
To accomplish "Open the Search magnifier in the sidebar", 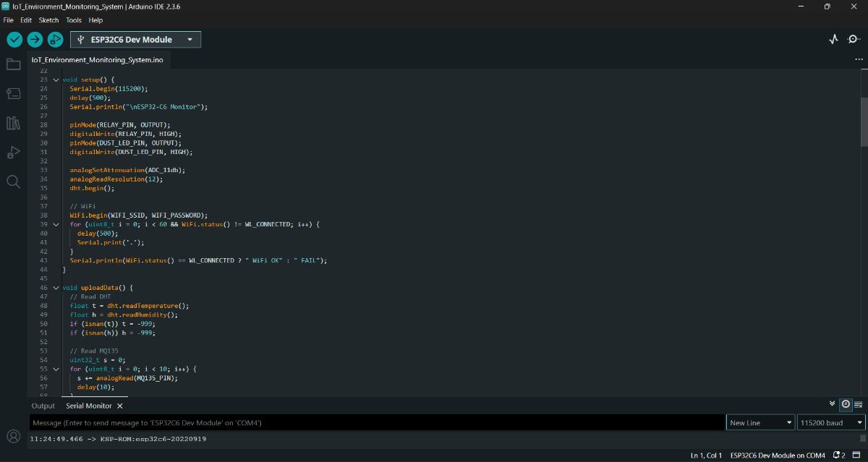I will pos(13,181).
